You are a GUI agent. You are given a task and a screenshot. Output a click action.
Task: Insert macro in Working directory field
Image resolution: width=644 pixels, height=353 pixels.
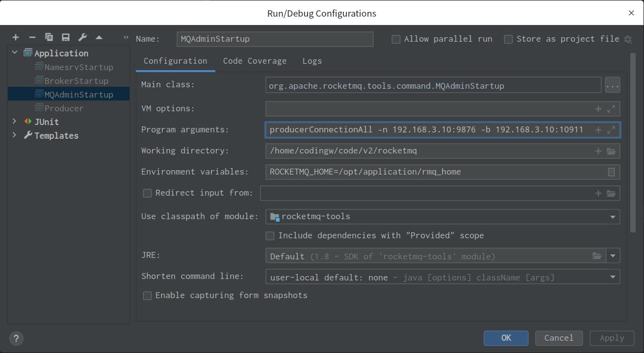[x=598, y=151]
